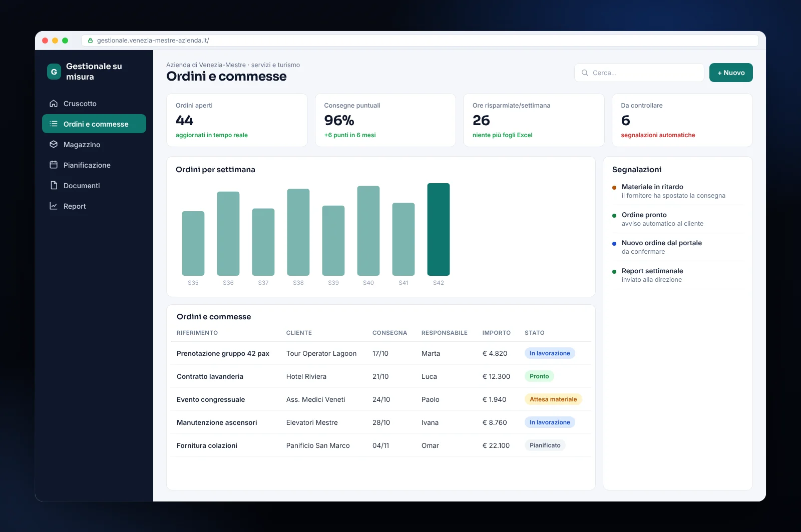The width and height of the screenshot is (801, 532).
Task: Create a new order with + Nuovo
Action: point(731,73)
